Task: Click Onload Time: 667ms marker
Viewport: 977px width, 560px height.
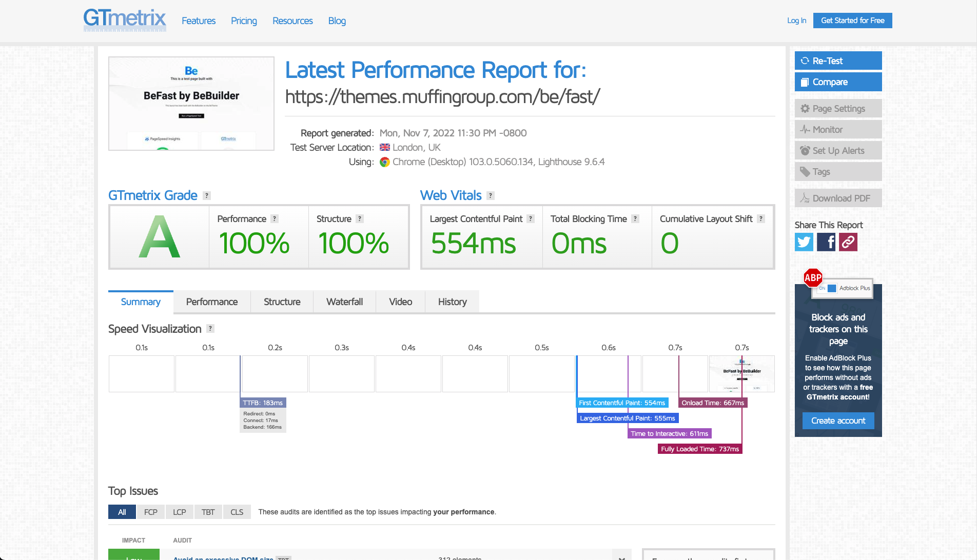Action: (713, 403)
